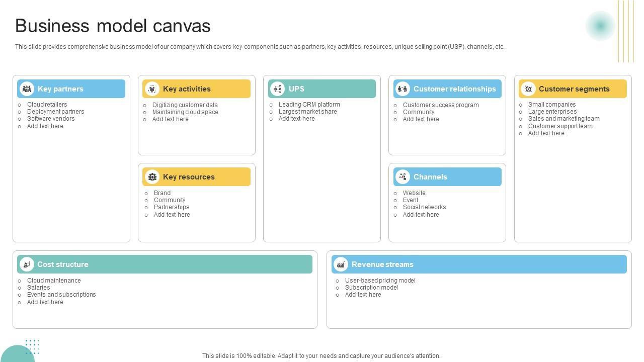The image size is (644, 362).
Task: Click the Small companies bullet
Action: 552,105
